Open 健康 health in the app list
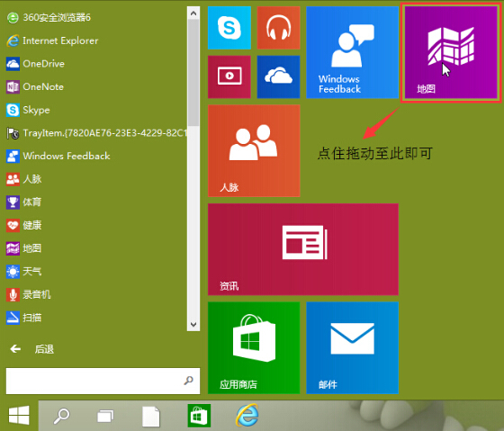The width and height of the screenshot is (504, 431). (24, 225)
